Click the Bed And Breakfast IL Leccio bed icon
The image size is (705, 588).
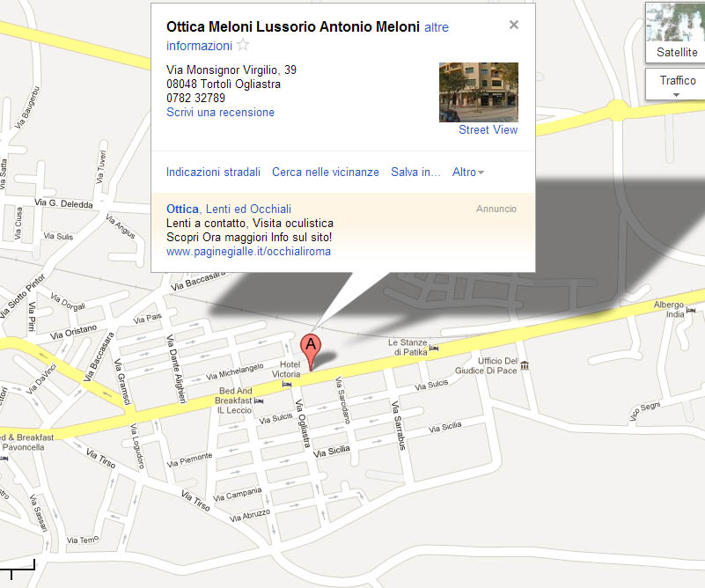[259, 401]
